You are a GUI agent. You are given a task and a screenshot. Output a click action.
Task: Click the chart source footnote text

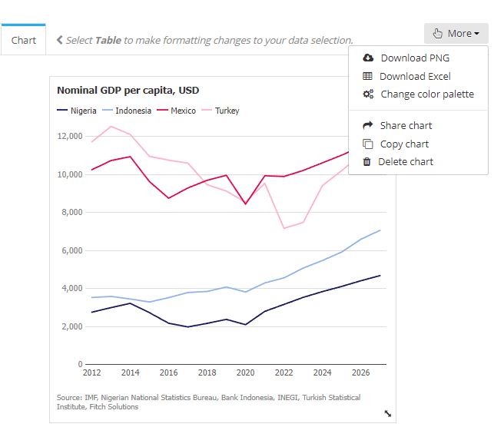click(207, 402)
